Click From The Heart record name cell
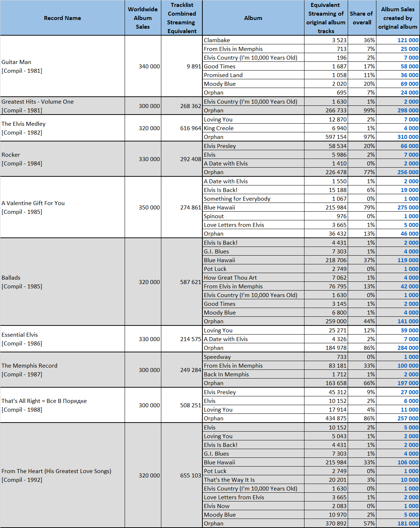 62,475
